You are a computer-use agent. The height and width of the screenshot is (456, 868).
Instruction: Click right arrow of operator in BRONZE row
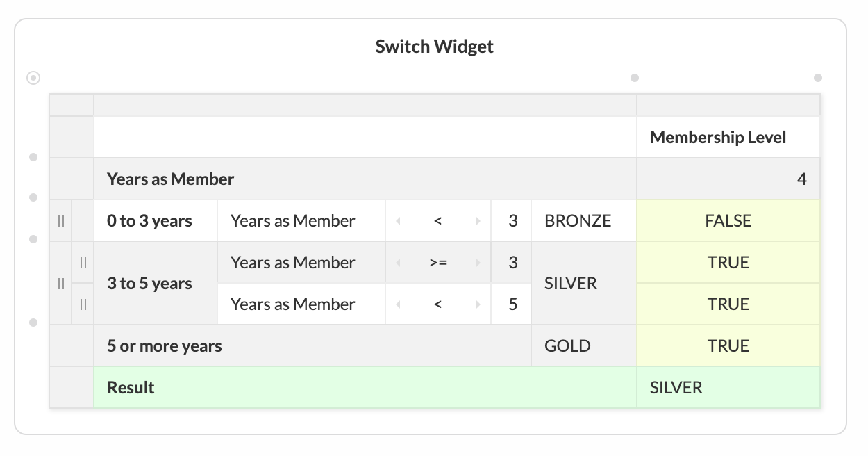478,221
